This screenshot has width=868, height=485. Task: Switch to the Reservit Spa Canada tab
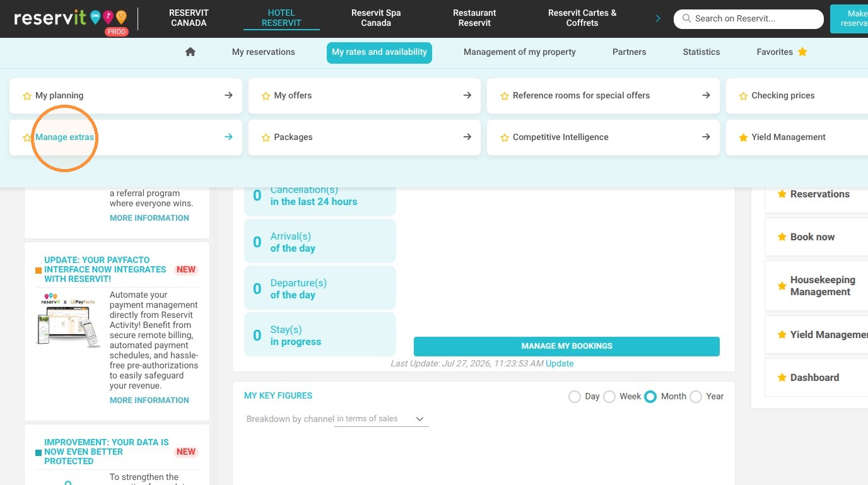pyautogui.click(x=376, y=18)
